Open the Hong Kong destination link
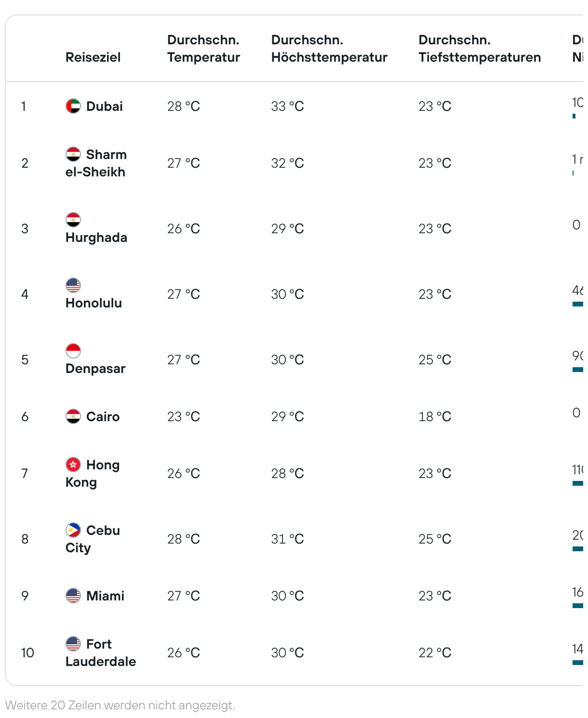588x718 pixels. click(x=93, y=474)
